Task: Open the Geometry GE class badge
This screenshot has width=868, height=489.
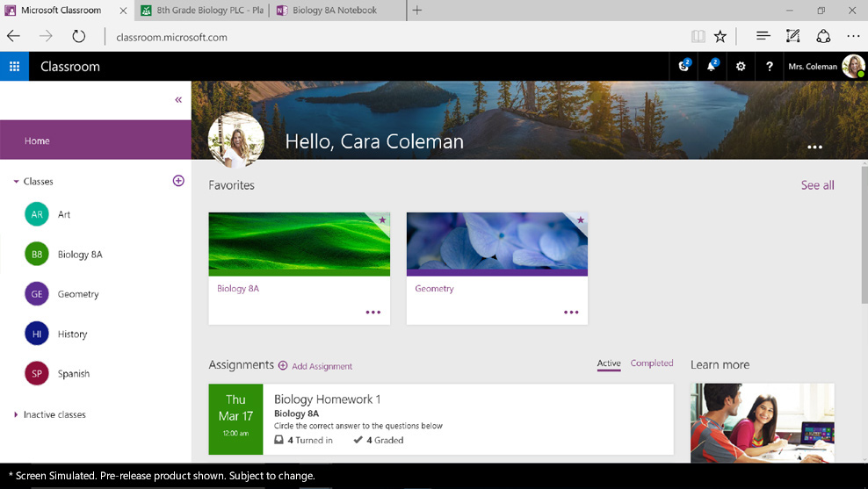Action: [37, 294]
